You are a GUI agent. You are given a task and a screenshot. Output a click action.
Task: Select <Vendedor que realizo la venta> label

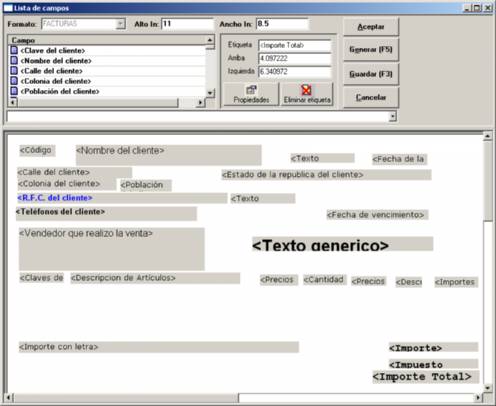(x=112, y=249)
